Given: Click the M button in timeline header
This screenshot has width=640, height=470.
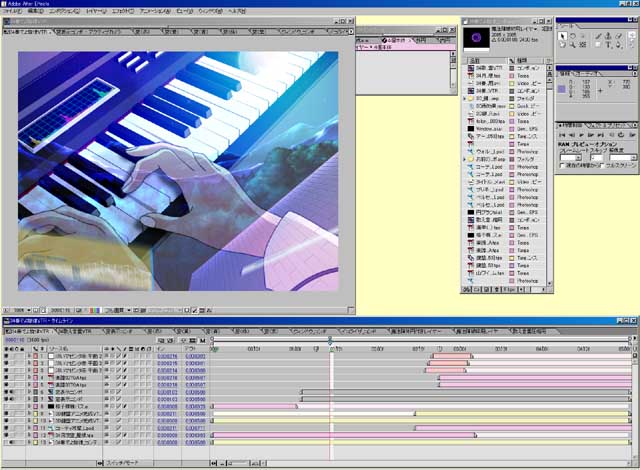Looking at the screenshot, I should coord(202,340).
